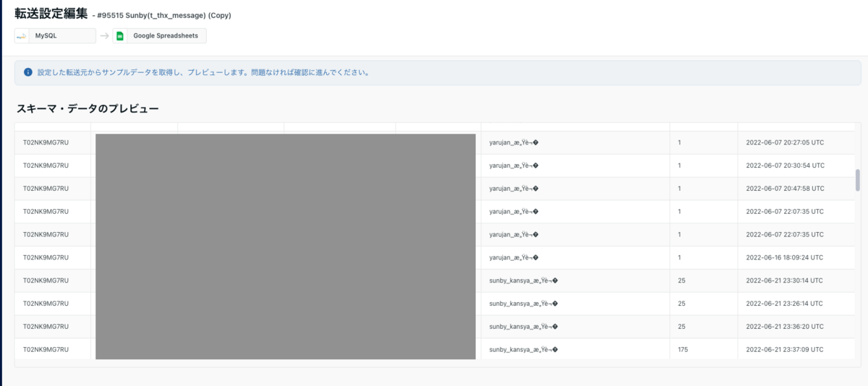Image resolution: width=868 pixels, height=386 pixels.
Task: Click the blue info icon in banner
Action: click(x=28, y=72)
